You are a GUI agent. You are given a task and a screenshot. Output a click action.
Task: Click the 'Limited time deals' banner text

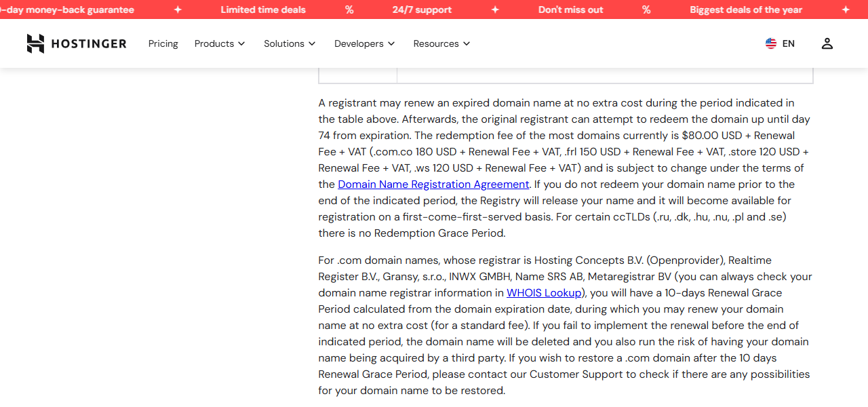tap(263, 9)
